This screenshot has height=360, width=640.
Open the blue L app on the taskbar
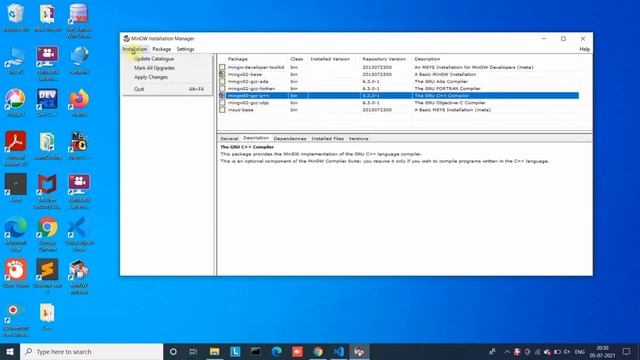click(235, 351)
